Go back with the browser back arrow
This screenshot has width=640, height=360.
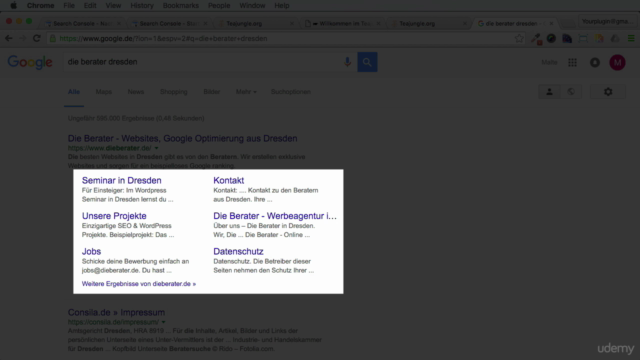(x=9, y=38)
